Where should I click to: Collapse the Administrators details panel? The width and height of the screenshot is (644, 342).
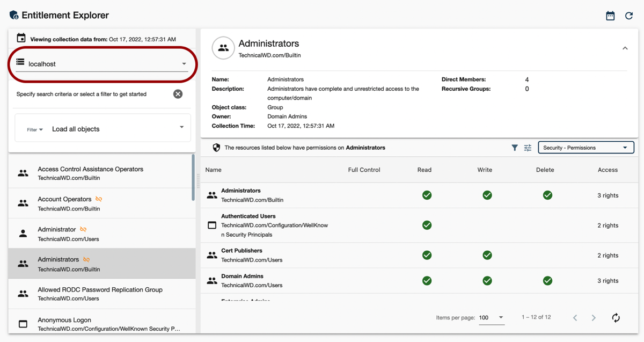click(625, 48)
